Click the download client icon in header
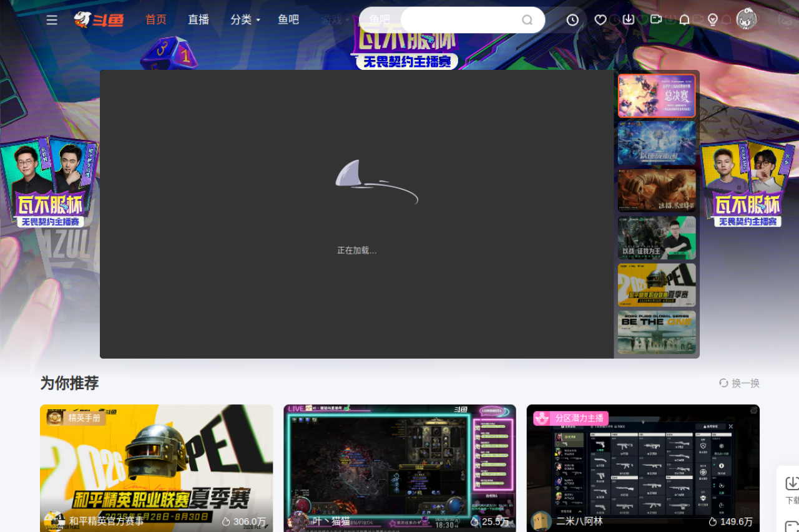The image size is (799, 532). 629,20
